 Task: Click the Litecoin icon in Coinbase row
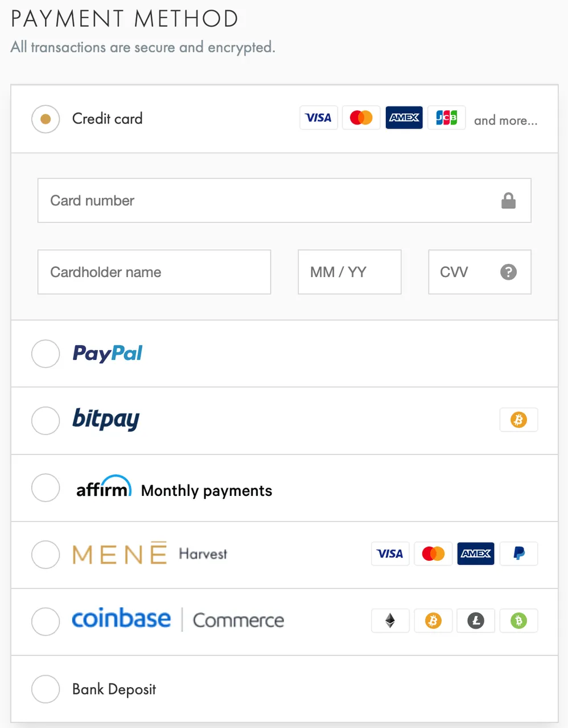[476, 621]
